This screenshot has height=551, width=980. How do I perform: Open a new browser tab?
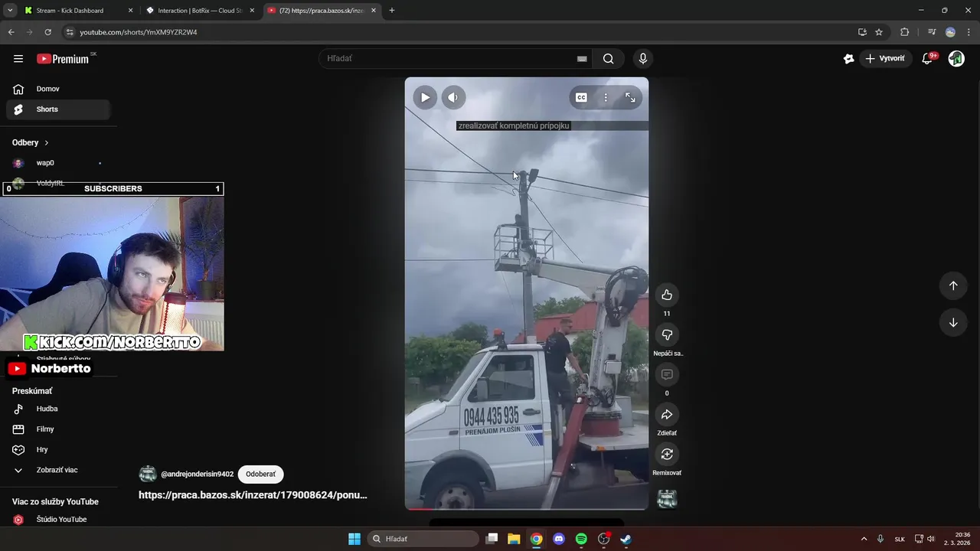(x=392, y=11)
